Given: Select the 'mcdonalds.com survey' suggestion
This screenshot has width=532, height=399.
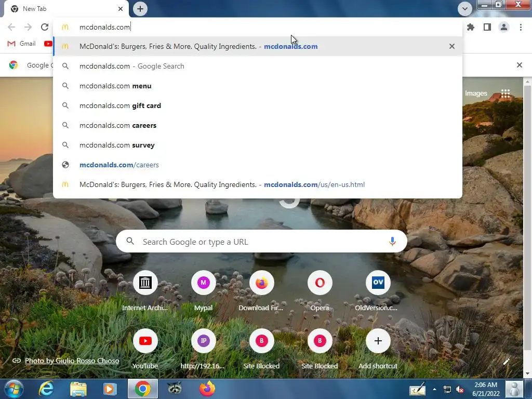Looking at the screenshot, I should pyautogui.click(x=258, y=145).
